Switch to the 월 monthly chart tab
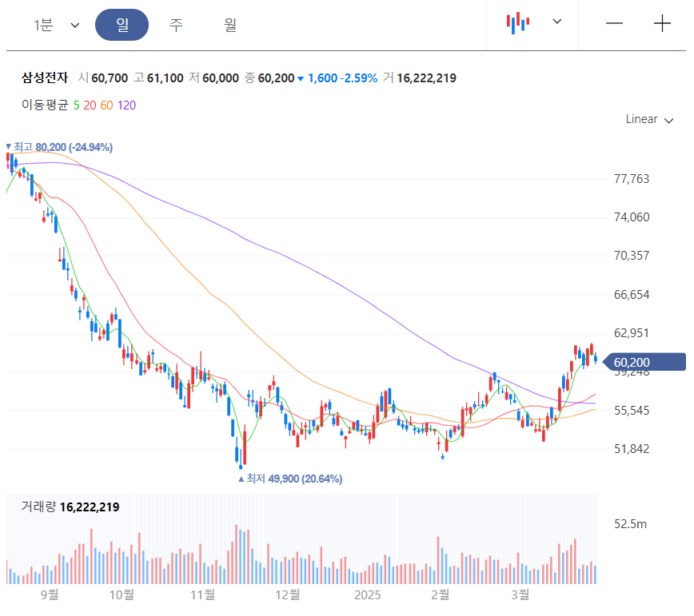The image size is (694, 616). click(x=230, y=25)
